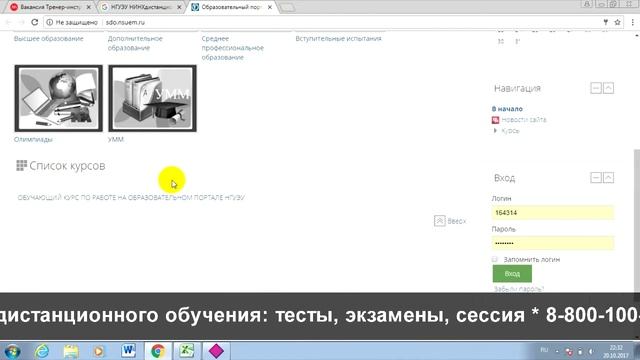Image resolution: width=640 pixels, height=360 pixels.
Task: Open Среднее профессиональное образование link
Action: (x=233, y=48)
